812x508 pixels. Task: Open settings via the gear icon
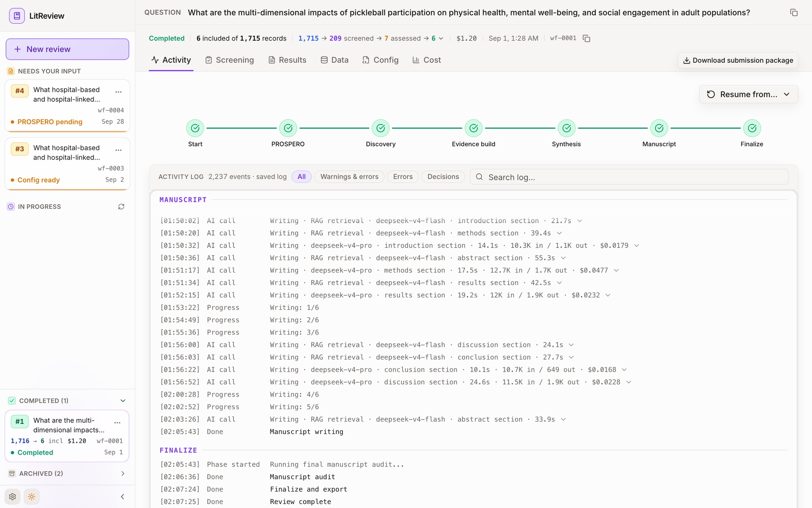click(12, 497)
